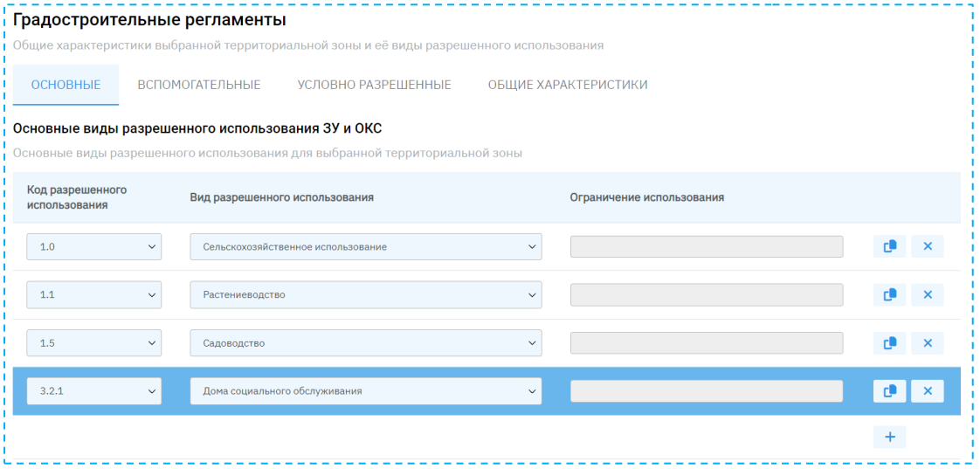Remove the row with code 3.2.1
Image resolution: width=980 pixels, height=469 pixels.
pyautogui.click(x=927, y=391)
